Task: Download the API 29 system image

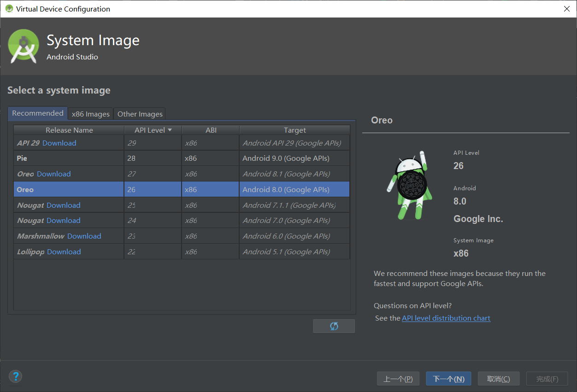Action: 59,143
